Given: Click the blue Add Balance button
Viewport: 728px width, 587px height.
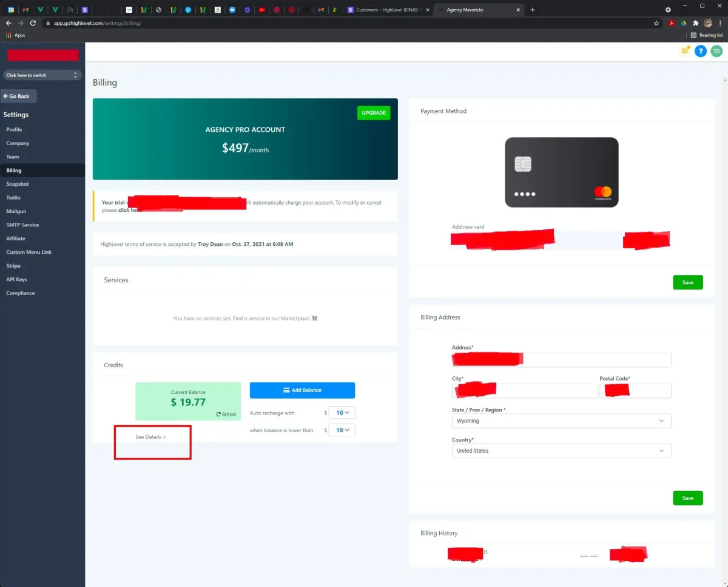Looking at the screenshot, I should click(302, 390).
